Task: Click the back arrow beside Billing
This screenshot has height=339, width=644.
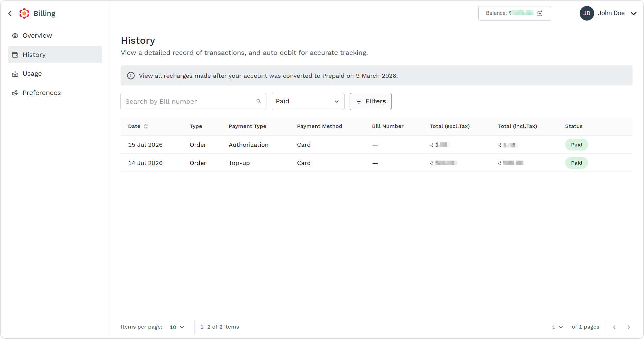Action: coord(10,13)
